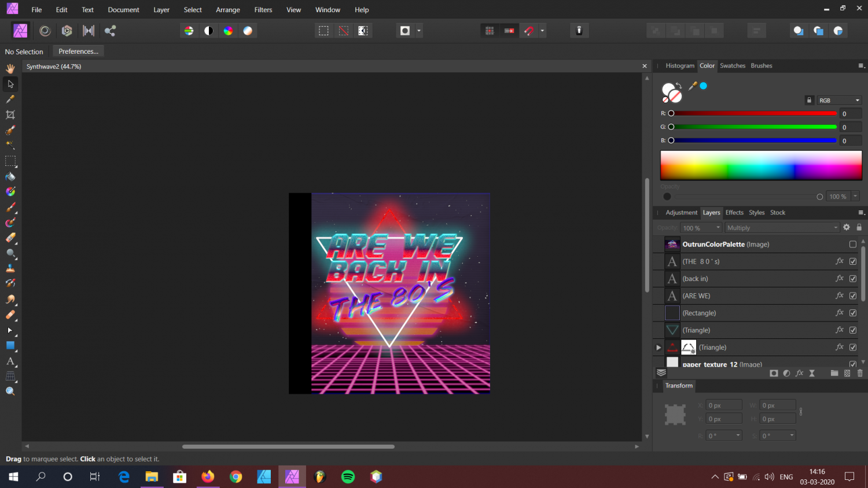Select the Flood Fill bucket tool
Screen dimensions: 868x488
point(10,176)
